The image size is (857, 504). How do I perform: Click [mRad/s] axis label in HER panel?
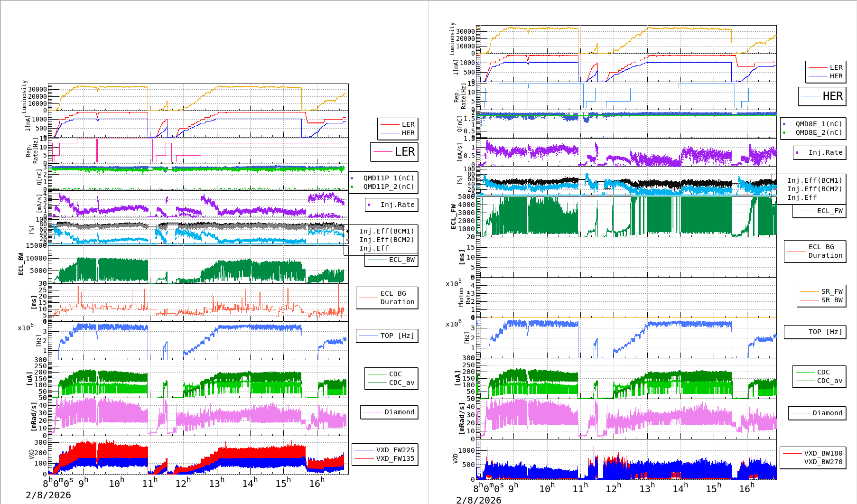(x=462, y=418)
